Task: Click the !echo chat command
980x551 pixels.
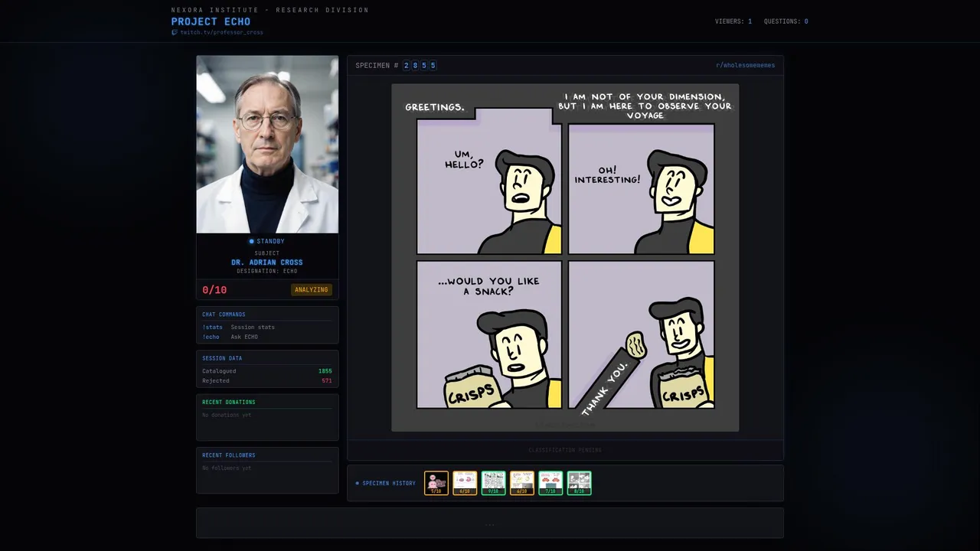Action: point(211,337)
